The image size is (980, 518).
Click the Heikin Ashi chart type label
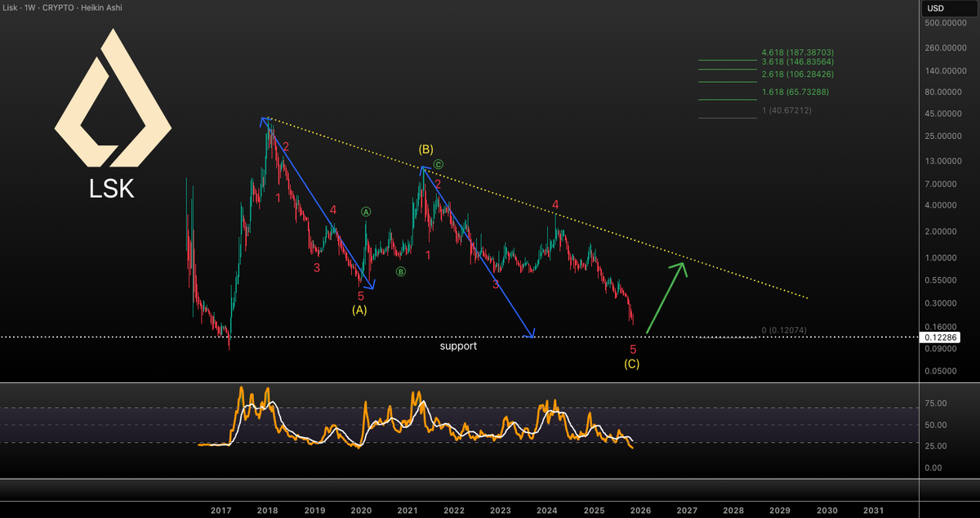(x=102, y=7)
